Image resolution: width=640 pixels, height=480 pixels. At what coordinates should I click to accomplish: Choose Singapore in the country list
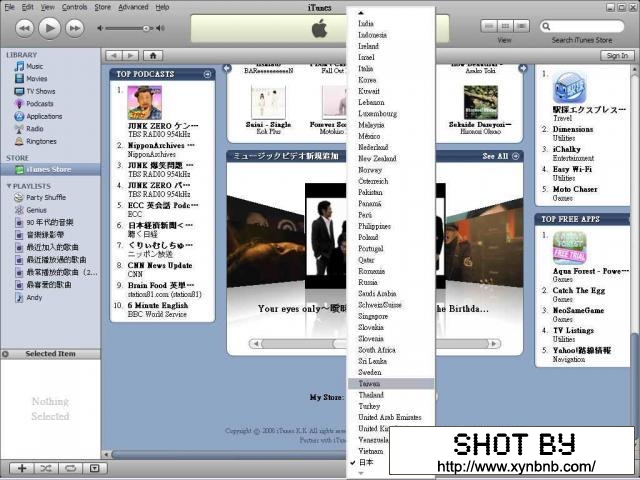tap(391, 316)
